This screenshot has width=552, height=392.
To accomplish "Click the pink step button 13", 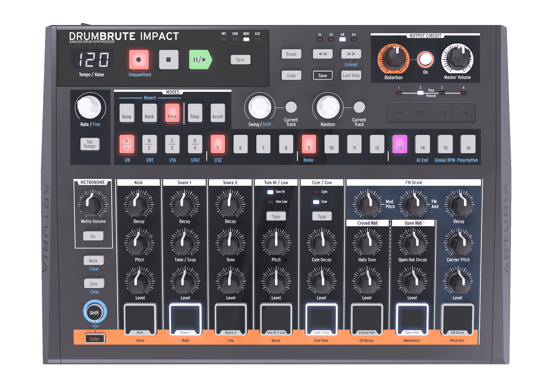I will coord(400,144).
